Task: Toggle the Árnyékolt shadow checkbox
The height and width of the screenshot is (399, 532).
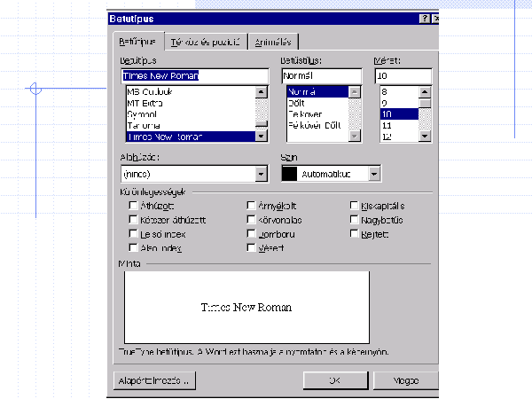Action: pos(251,205)
